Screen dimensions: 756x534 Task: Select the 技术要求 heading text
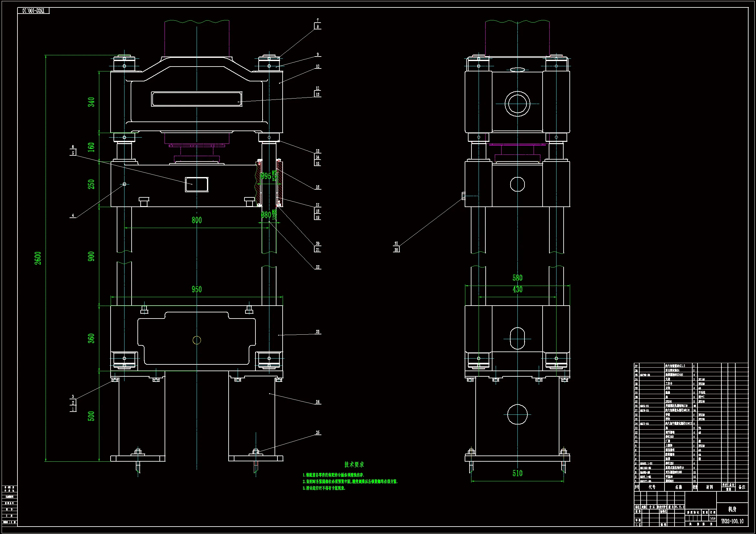click(354, 464)
